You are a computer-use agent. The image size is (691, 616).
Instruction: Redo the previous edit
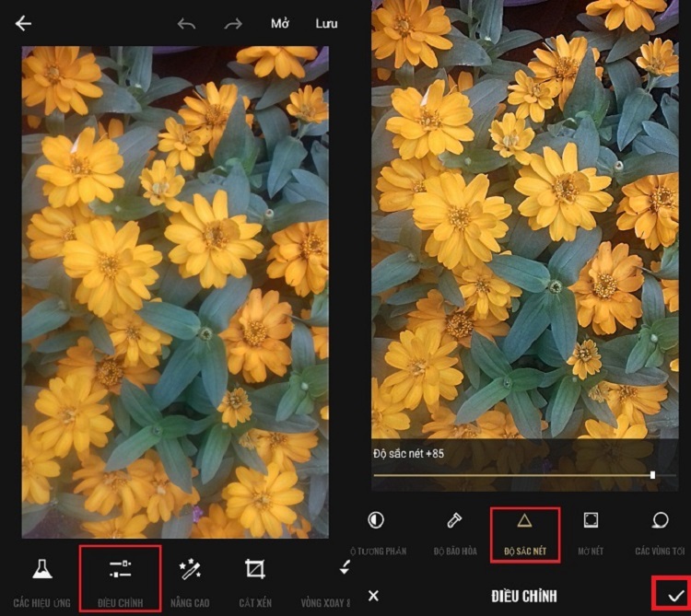(x=233, y=24)
